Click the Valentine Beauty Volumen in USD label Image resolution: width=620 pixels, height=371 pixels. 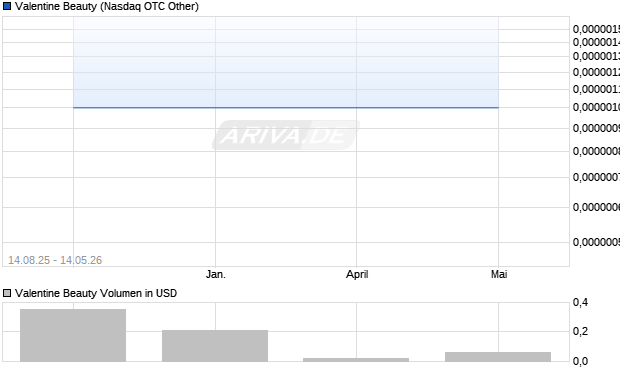coord(96,293)
